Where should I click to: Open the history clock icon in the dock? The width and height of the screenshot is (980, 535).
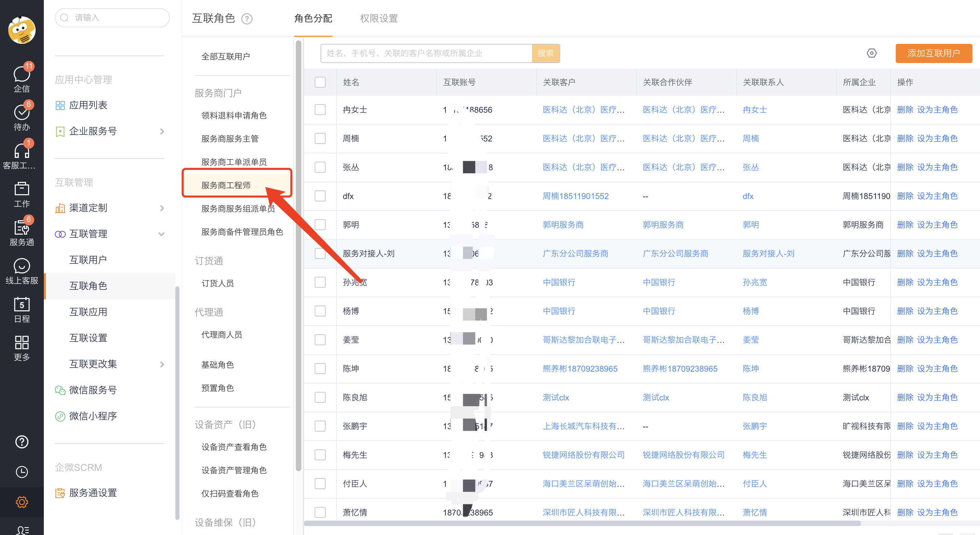tap(22, 472)
